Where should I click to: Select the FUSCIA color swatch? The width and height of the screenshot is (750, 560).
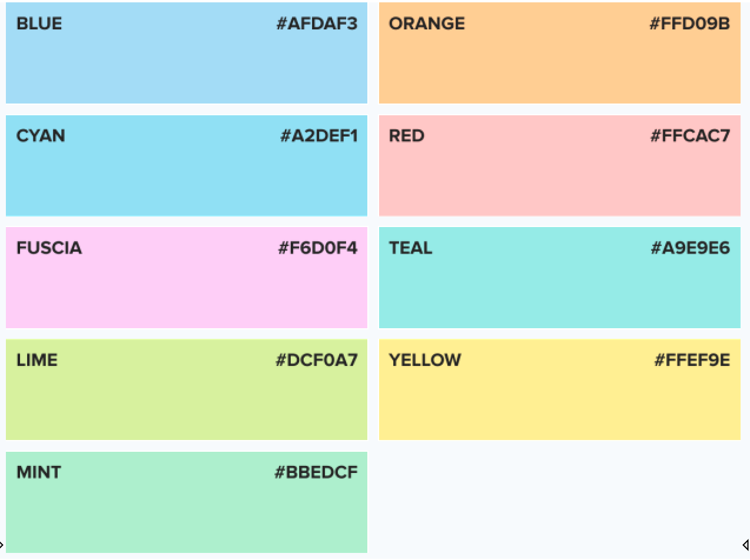tap(186, 288)
